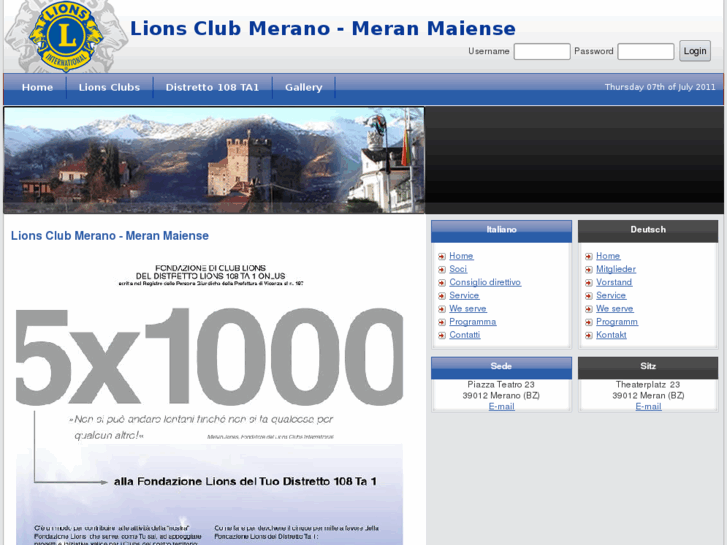Viewport: 727px width, 545px height.
Task: Click the Sitz panel header
Action: 648,367
